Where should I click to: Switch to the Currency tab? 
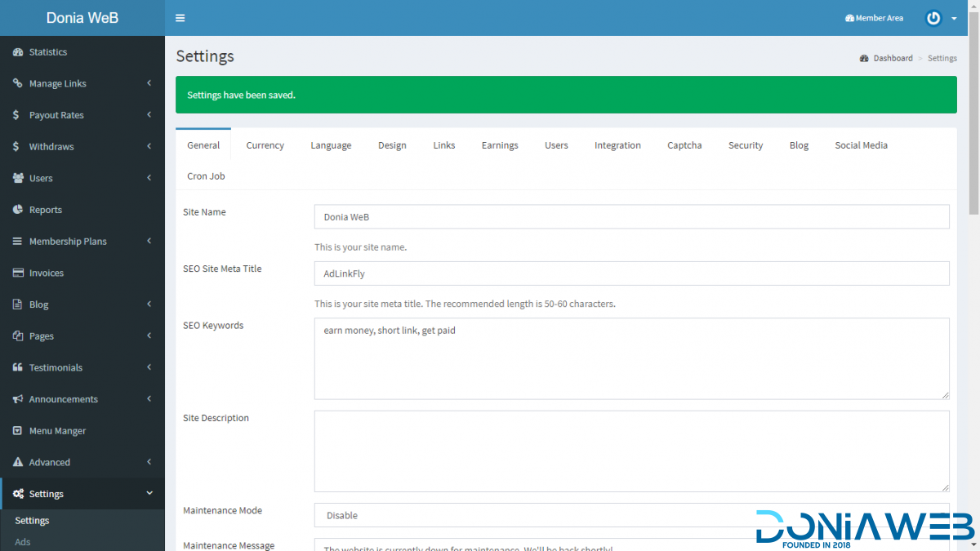(x=265, y=145)
